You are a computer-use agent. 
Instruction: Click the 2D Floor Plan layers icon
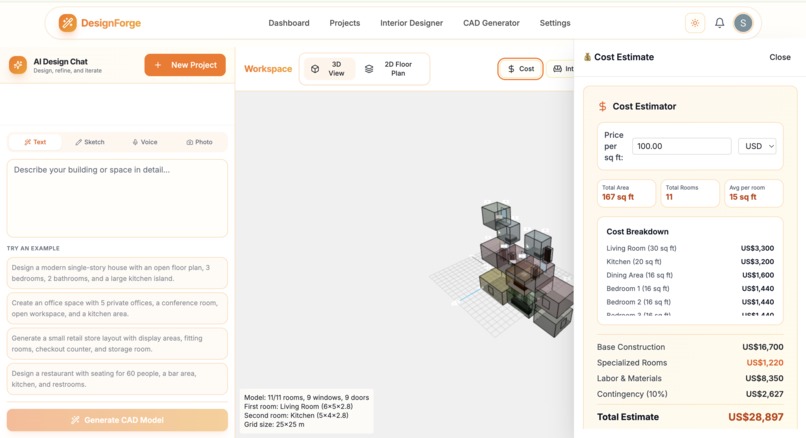pos(369,69)
